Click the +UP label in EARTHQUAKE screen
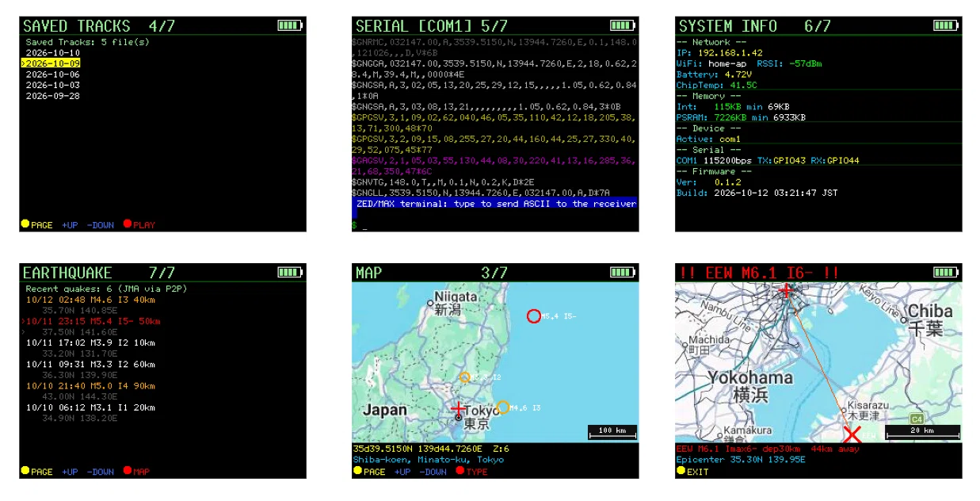 point(70,472)
